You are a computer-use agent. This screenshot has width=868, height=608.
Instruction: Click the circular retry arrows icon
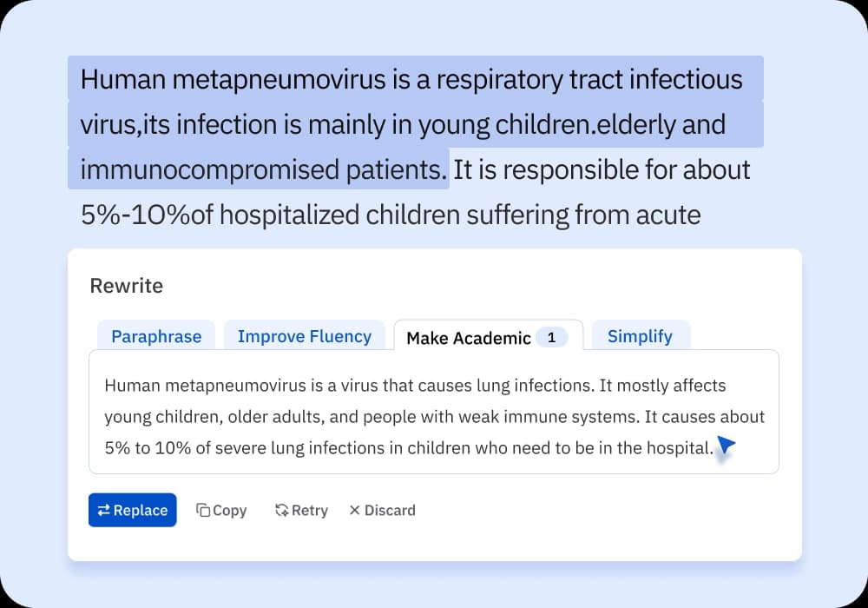coord(281,511)
